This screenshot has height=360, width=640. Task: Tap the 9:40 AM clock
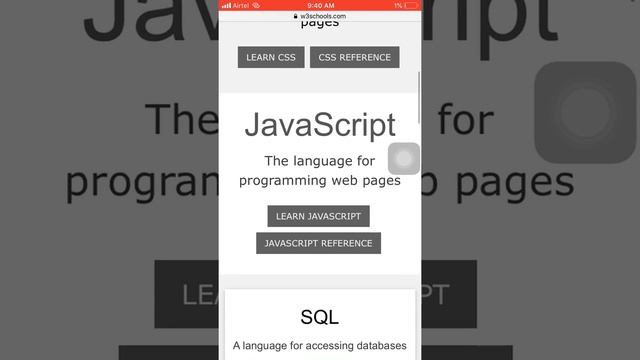point(321,5)
